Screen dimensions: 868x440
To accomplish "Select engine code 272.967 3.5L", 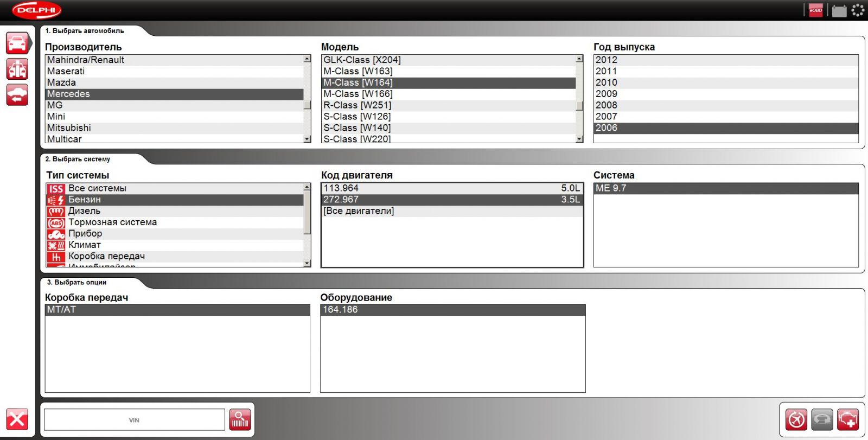I will point(452,200).
